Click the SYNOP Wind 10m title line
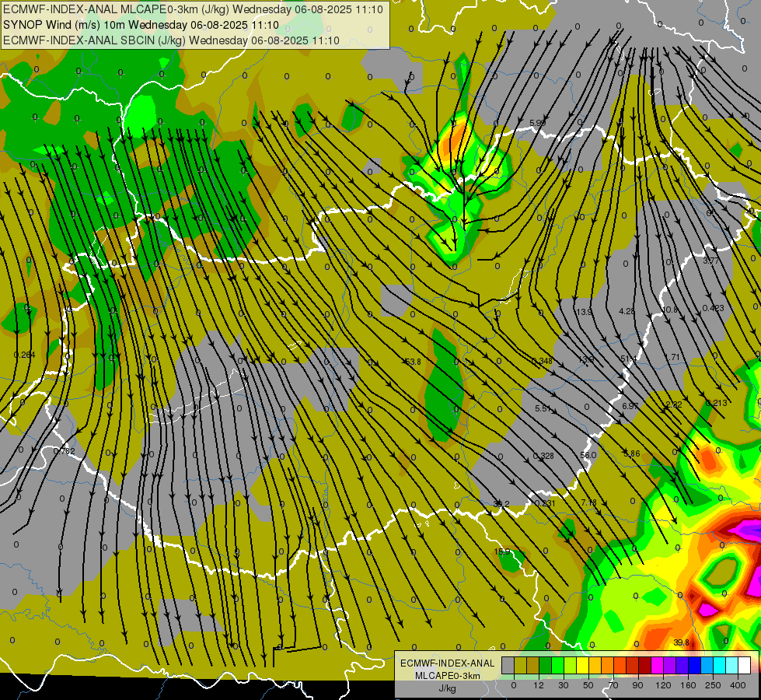761x700 pixels. (x=141, y=25)
